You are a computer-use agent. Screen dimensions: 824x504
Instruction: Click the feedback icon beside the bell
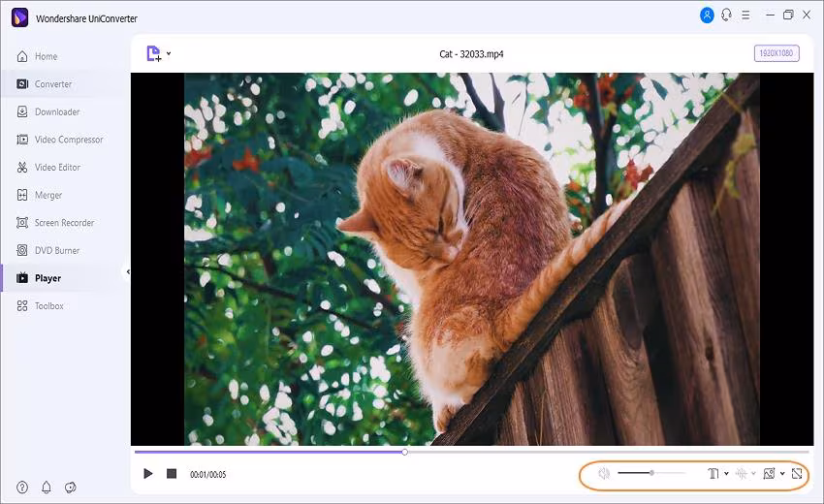(71, 488)
